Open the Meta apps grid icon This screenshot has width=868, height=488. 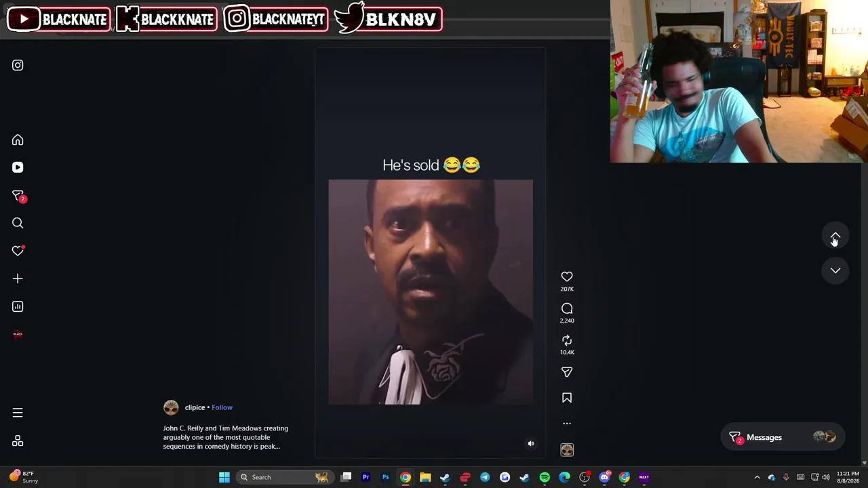pos(18,441)
